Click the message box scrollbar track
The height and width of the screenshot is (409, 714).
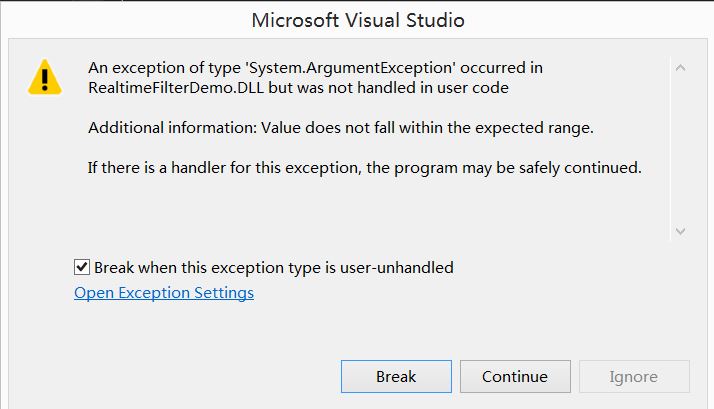pos(681,149)
